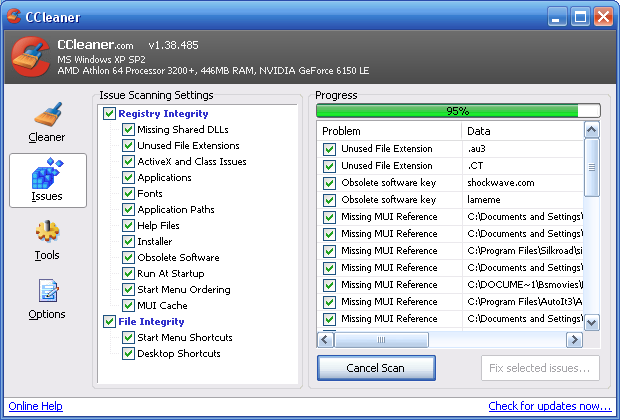This screenshot has height=420, width=620.
Task: Uncheck the shockwave.com obsolete software entry
Action: click(330, 183)
